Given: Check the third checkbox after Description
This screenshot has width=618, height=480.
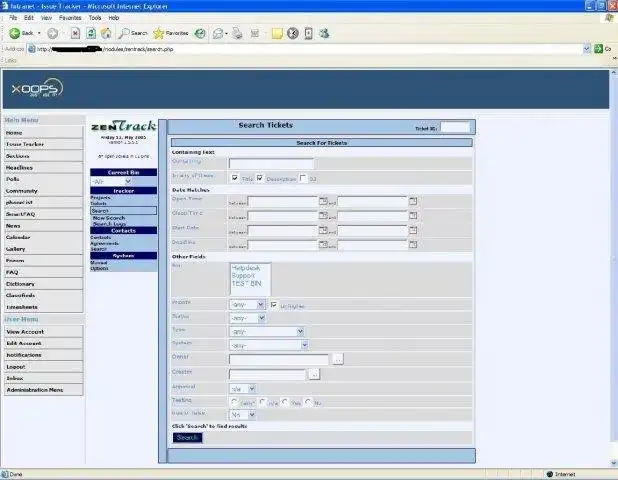Looking at the screenshot, I should (x=303, y=178).
